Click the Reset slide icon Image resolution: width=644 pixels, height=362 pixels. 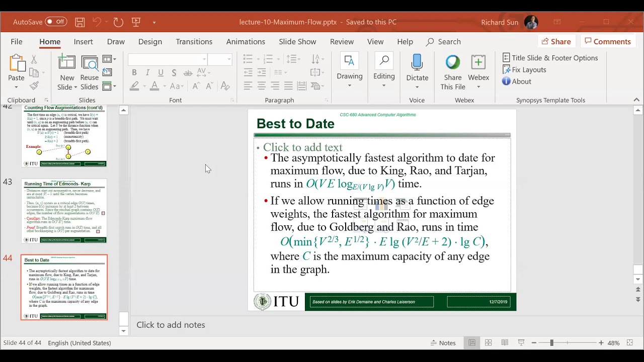pos(107,73)
